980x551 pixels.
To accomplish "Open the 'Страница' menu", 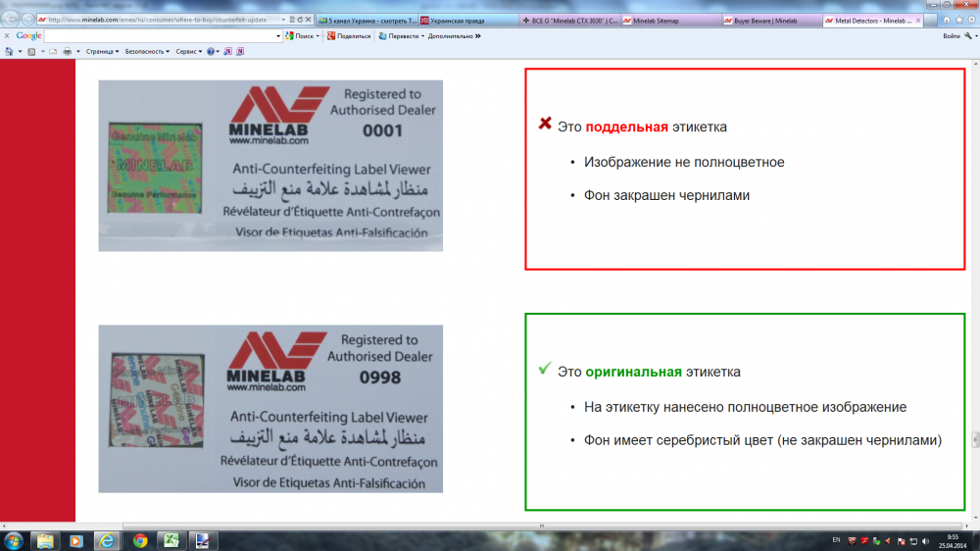I will pyautogui.click(x=103, y=51).
